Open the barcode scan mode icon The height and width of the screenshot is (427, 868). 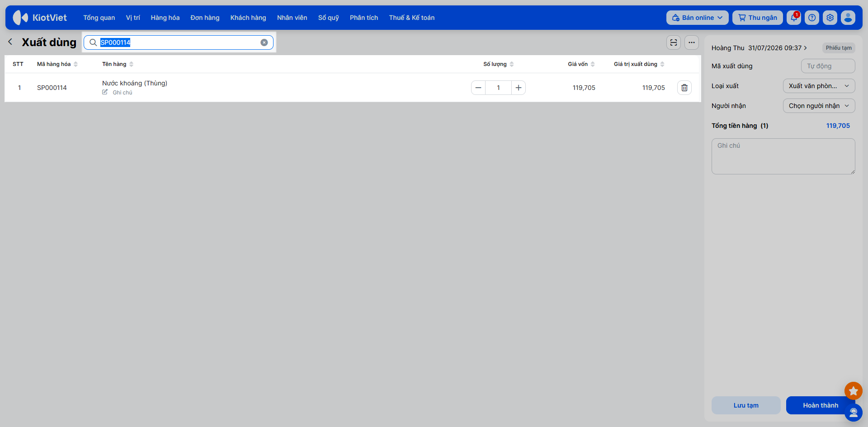674,42
